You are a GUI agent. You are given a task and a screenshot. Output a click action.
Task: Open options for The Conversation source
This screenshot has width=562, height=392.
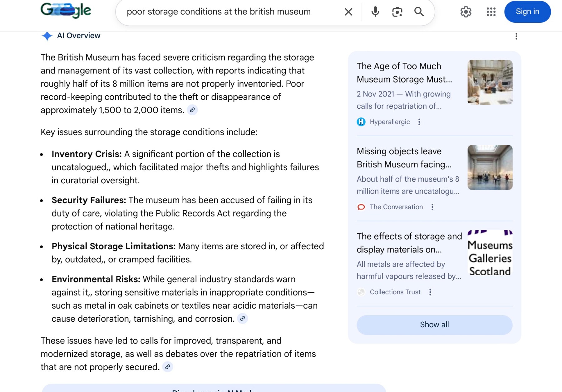(432, 207)
